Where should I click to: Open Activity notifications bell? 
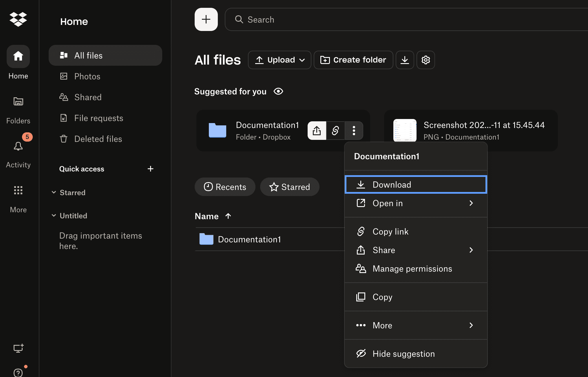[18, 146]
